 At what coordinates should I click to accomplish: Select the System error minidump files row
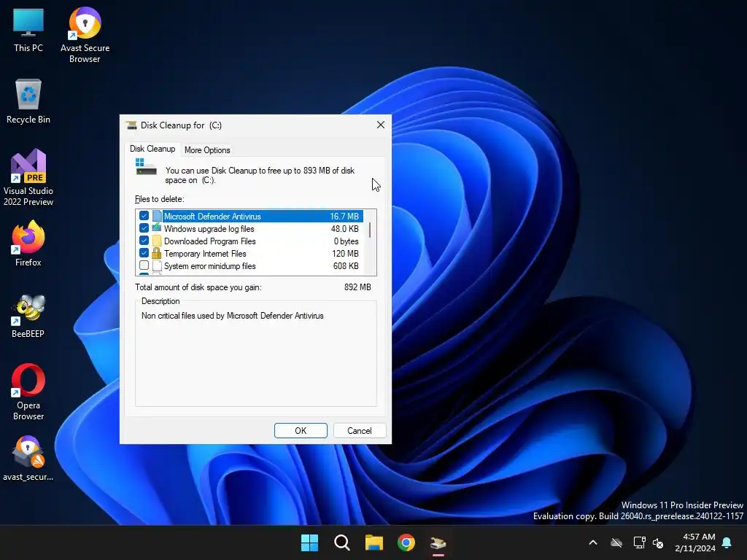coord(249,265)
